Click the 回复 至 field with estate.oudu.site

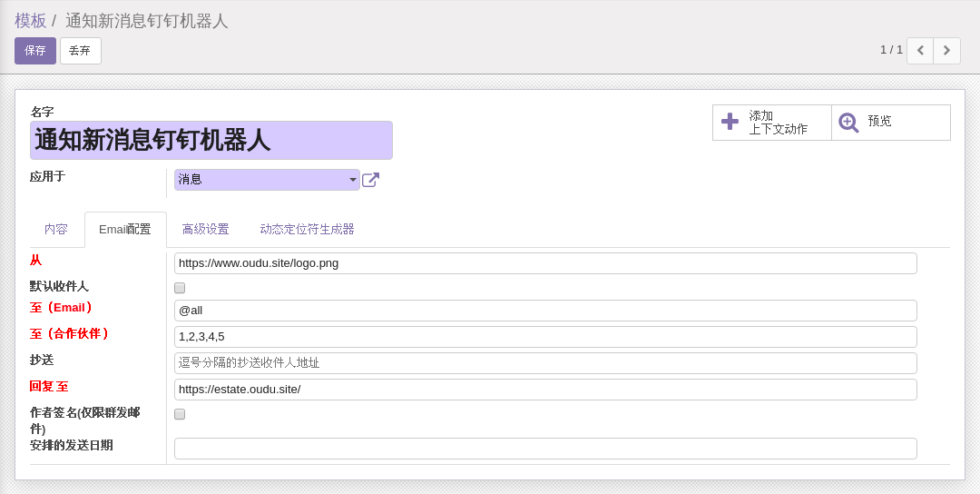(x=545, y=389)
